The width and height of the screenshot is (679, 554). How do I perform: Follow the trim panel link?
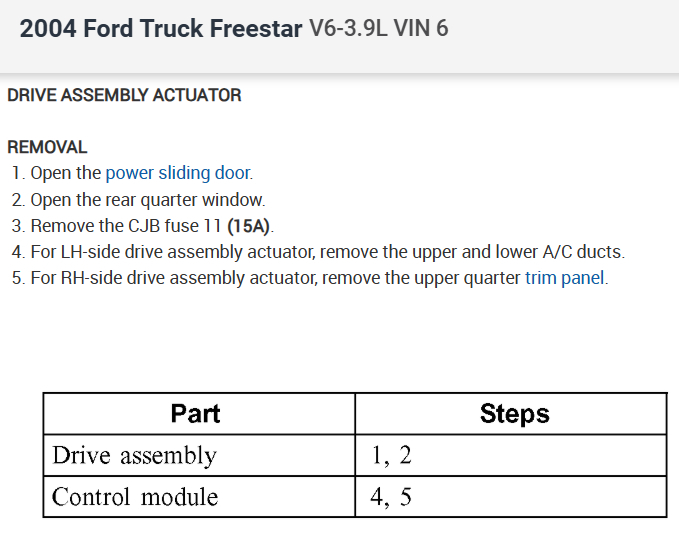565,277
